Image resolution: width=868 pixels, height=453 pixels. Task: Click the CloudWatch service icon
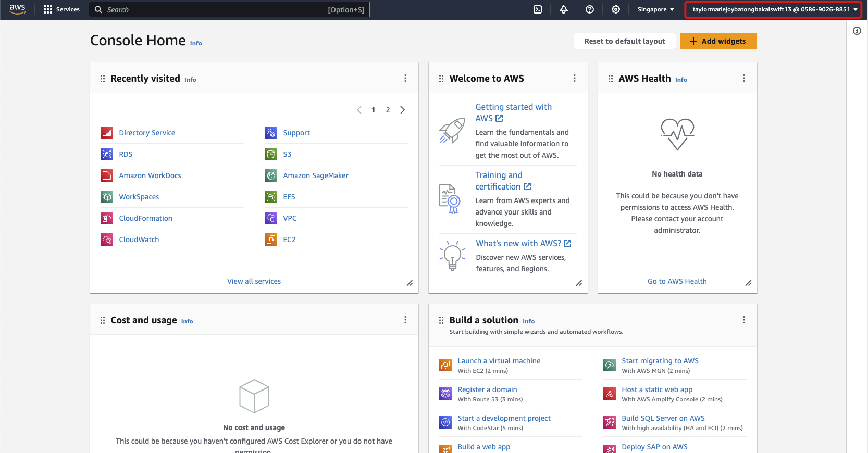[107, 240]
